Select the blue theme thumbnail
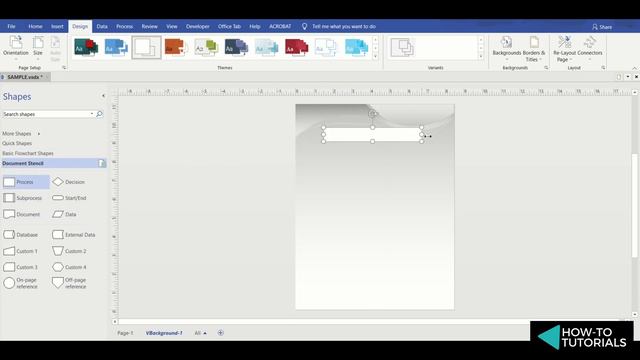 tap(116, 47)
